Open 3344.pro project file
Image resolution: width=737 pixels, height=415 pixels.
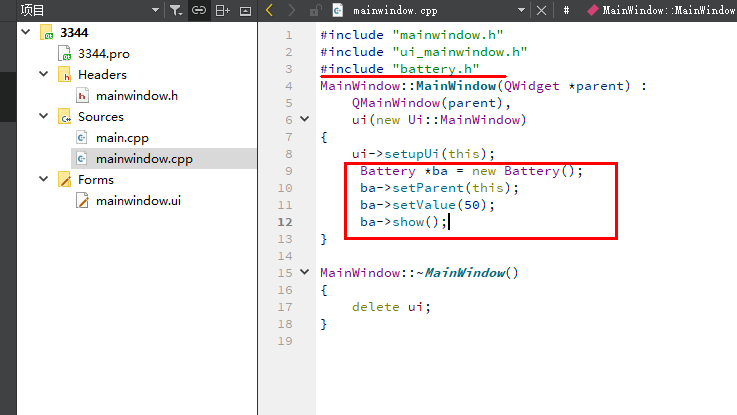[x=104, y=53]
